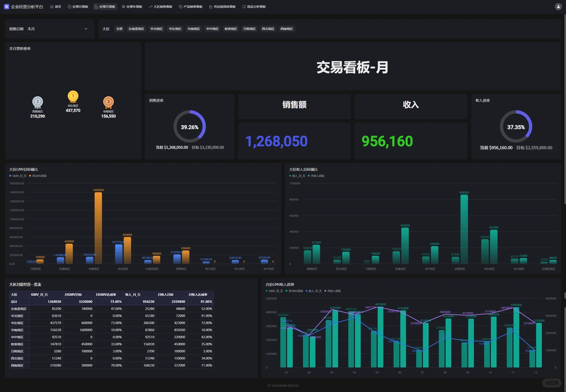Click the 销售进度 ring progress gauge
566x392 pixels.
[190, 127]
